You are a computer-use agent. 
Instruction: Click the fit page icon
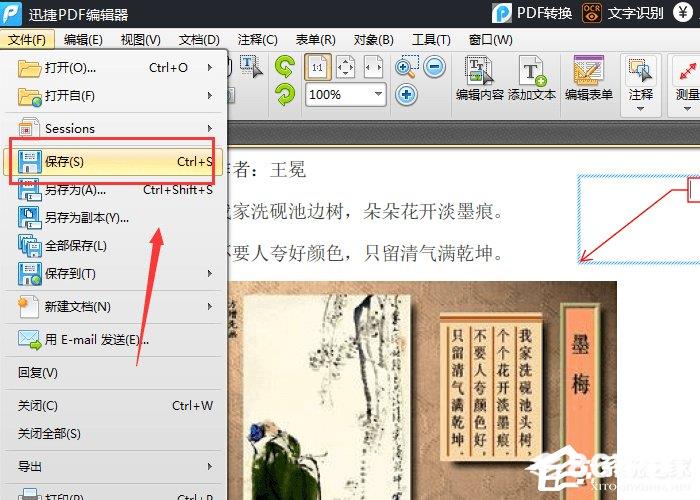coord(346,67)
